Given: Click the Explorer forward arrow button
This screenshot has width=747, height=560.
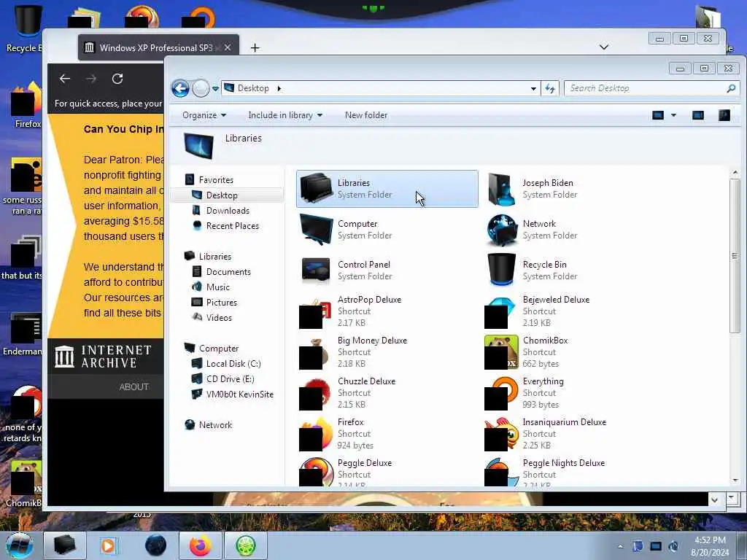Looking at the screenshot, I should tap(201, 88).
